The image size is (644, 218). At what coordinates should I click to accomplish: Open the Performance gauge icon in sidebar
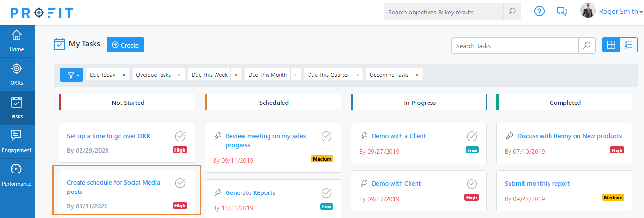tap(17, 170)
